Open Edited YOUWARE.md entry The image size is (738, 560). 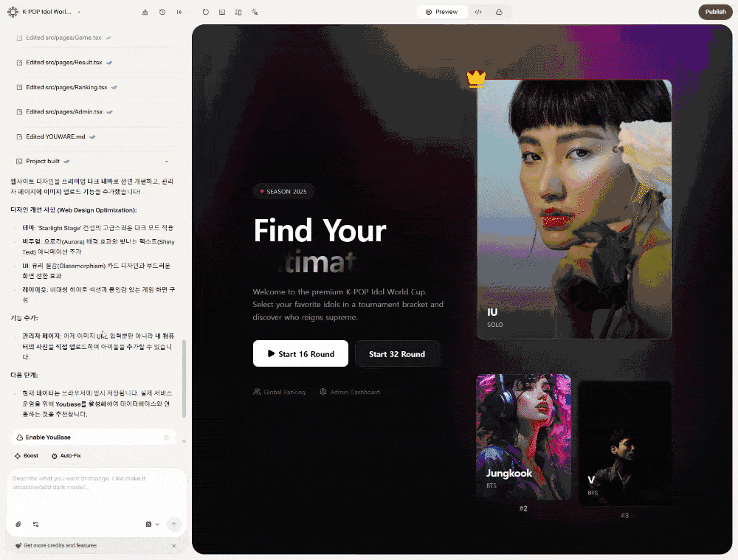[56, 136]
